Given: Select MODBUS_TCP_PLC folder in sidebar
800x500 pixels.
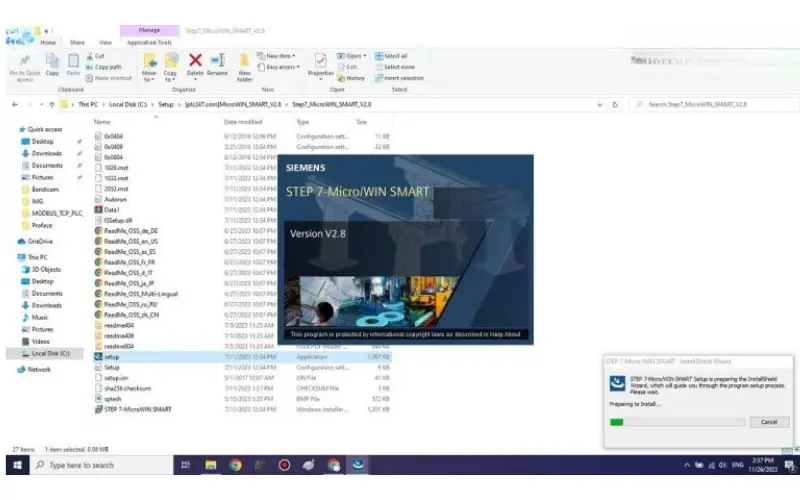Looking at the screenshot, I should [x=57, y=213].
